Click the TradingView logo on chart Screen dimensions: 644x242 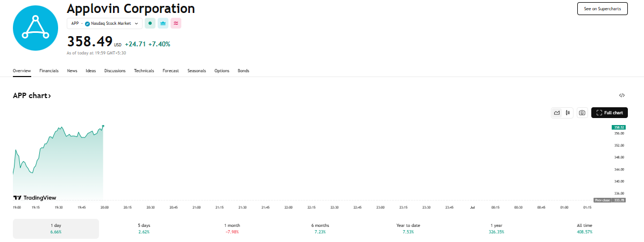[x=35, y=198]
